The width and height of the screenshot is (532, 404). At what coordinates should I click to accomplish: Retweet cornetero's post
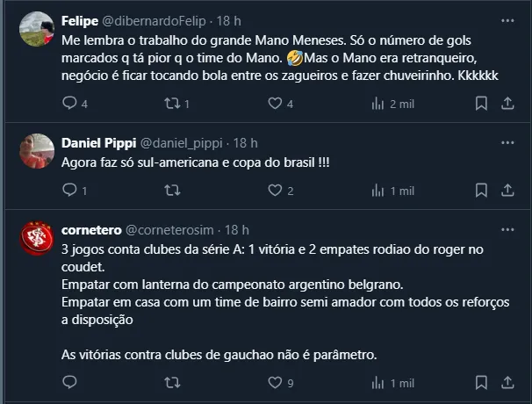click(173, 383)
